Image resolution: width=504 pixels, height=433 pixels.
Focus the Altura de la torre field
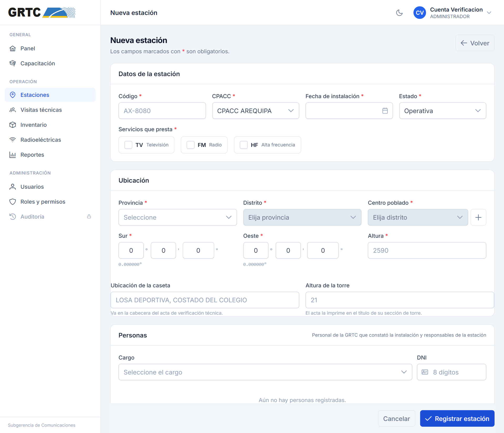pos(400,300)
